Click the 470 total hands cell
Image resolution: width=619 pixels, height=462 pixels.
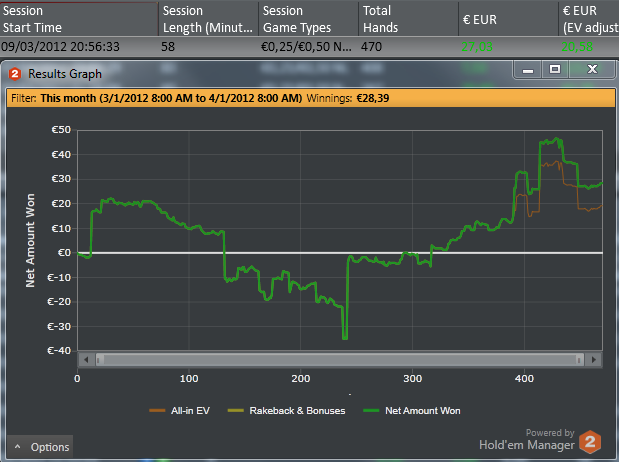(371, 47)
